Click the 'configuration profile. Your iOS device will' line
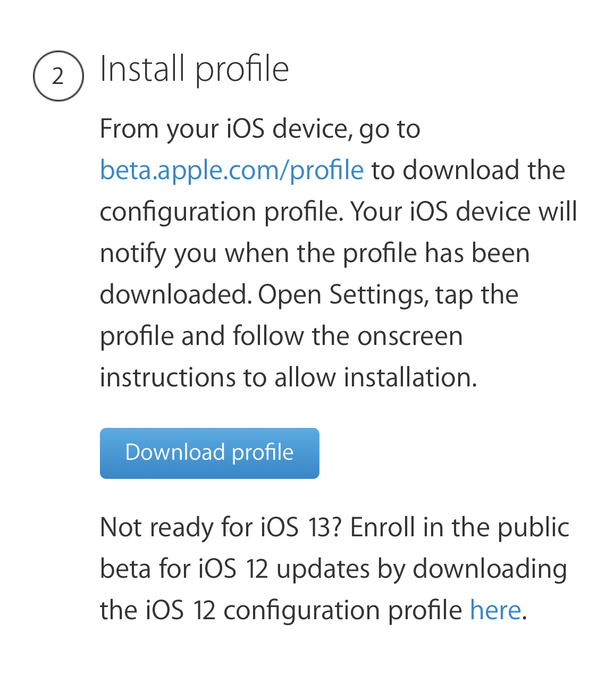 click(x=339, y=212)
